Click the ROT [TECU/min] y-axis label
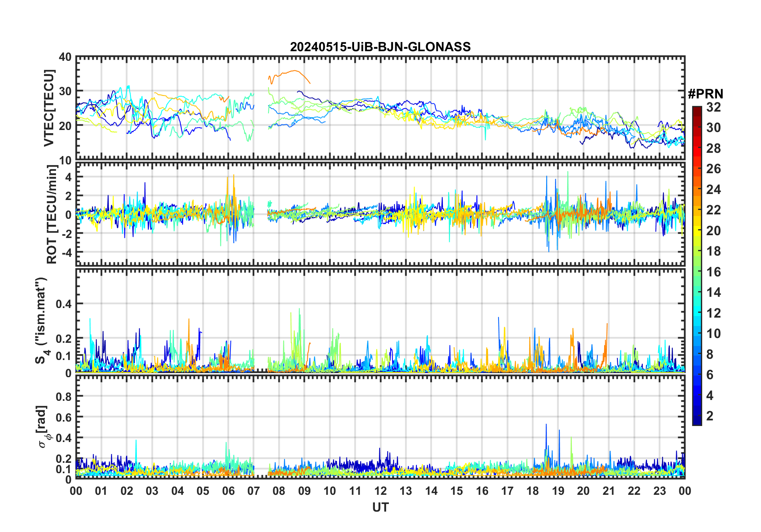761x532 pixels. pos(52,214)
